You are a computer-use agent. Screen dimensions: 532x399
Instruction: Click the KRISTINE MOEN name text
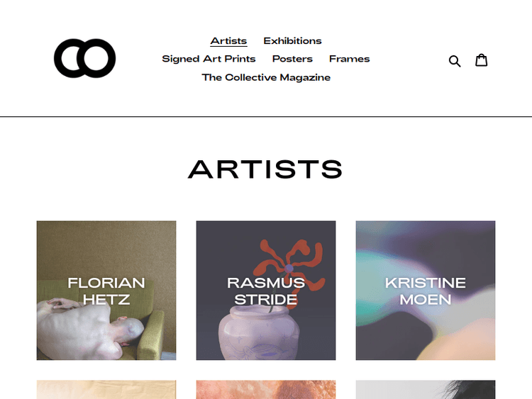[426, 291]
